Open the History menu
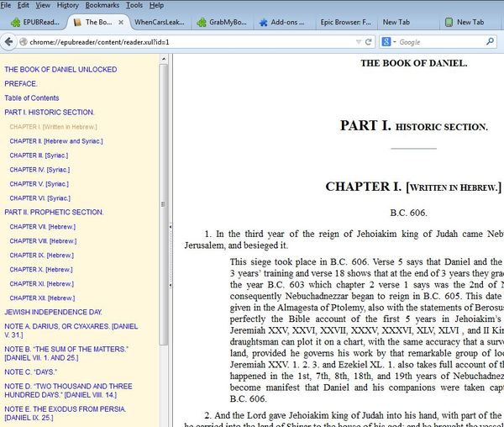504x427 pixels. point(67,5)
